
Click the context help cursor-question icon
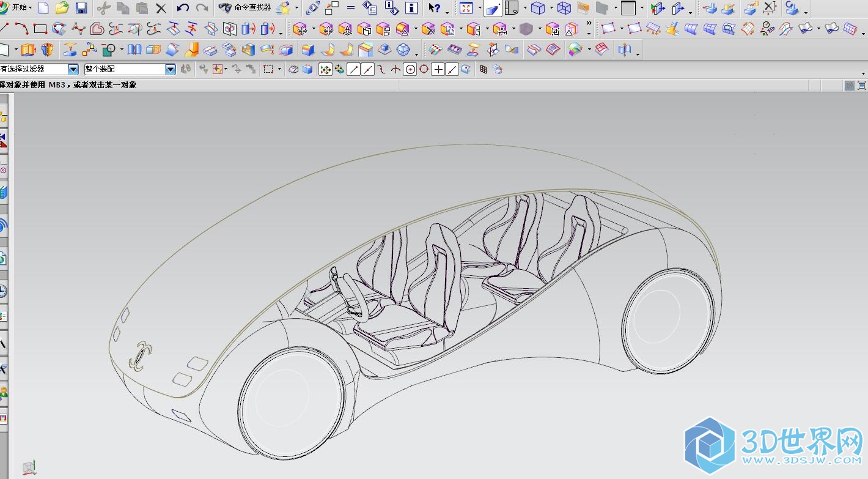coord(434,8)
